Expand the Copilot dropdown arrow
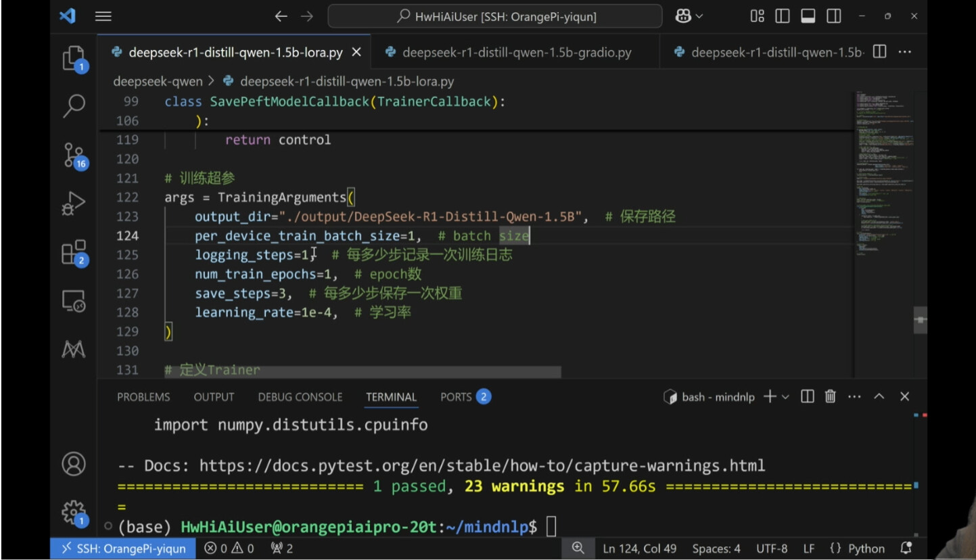 (699, 16)
